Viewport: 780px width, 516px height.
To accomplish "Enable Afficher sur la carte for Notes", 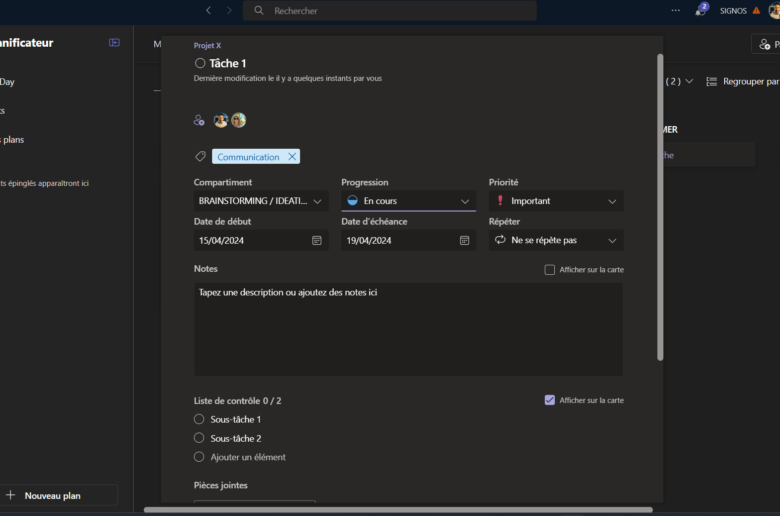I will point(549,270).
